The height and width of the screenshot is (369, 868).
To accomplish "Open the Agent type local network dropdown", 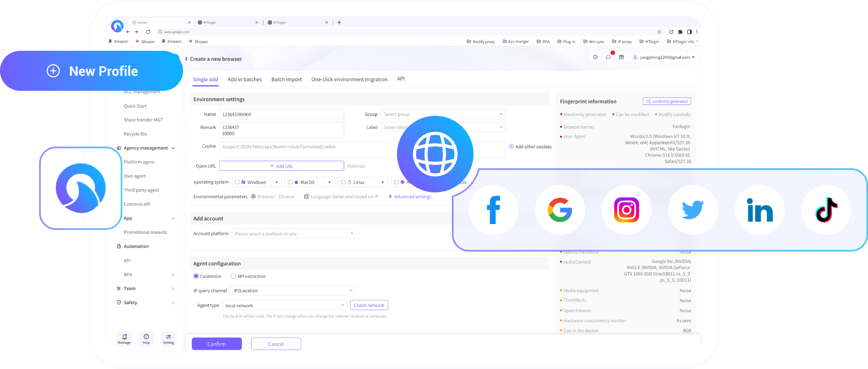I will (285, 305).
